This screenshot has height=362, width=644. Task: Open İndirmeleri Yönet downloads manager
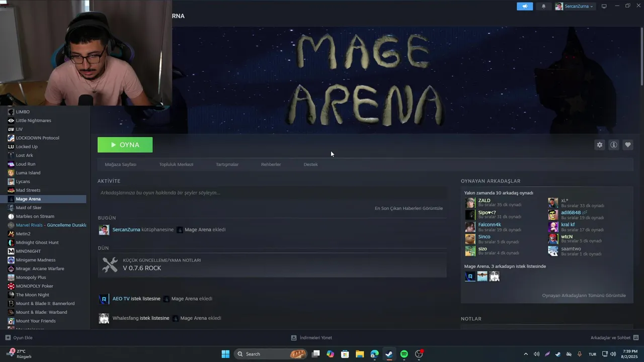point(311,338)
